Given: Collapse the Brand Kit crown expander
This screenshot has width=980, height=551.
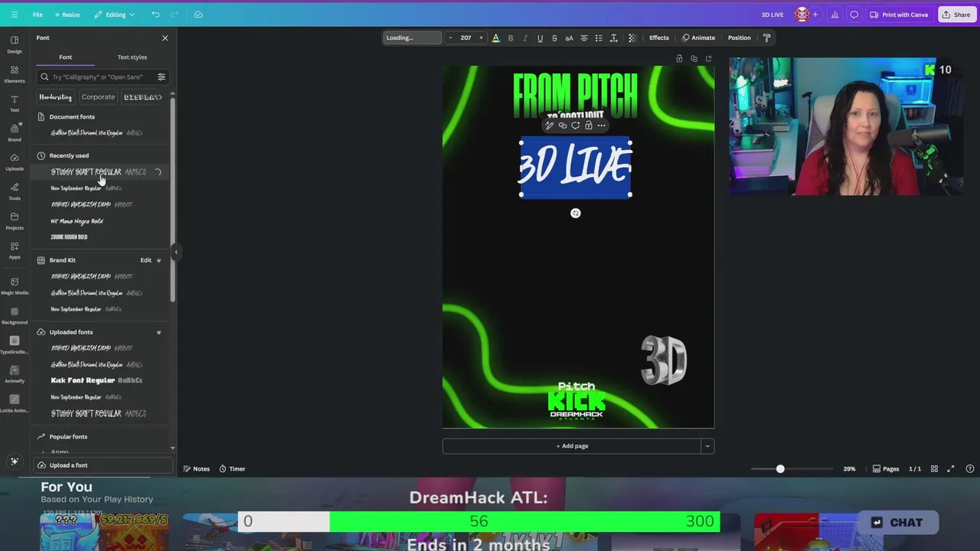Looking at the screenshot, I should (158, 260).
